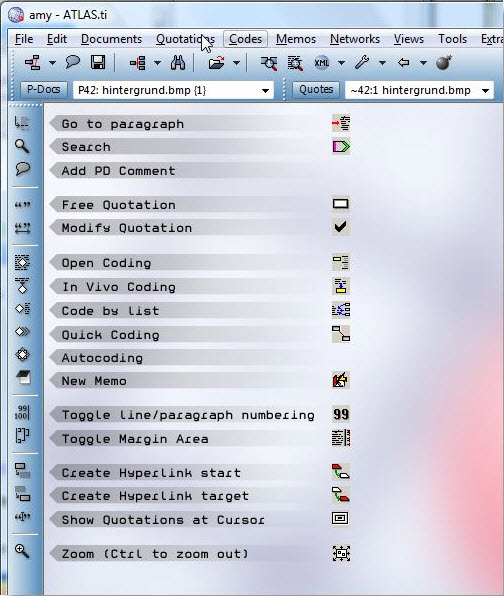Viewport: 504px width, 596px height.
Task: Open the Edit menu
Action: pyautogui.click(x=57, y=39)
